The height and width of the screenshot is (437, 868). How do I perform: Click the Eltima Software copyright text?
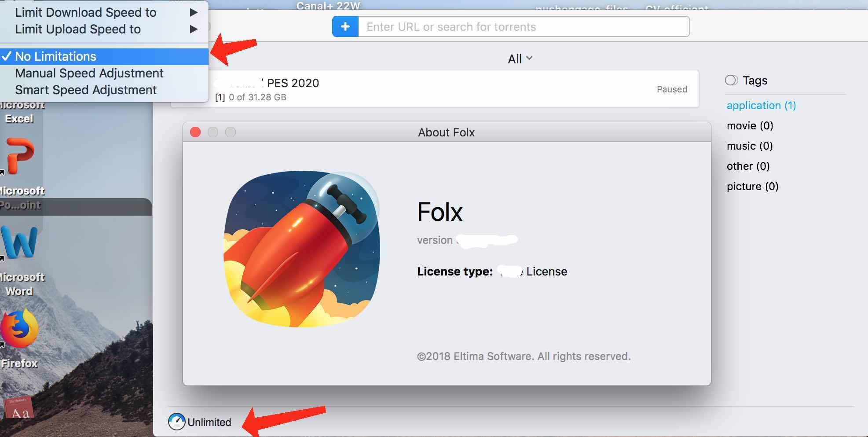[524, 356]
